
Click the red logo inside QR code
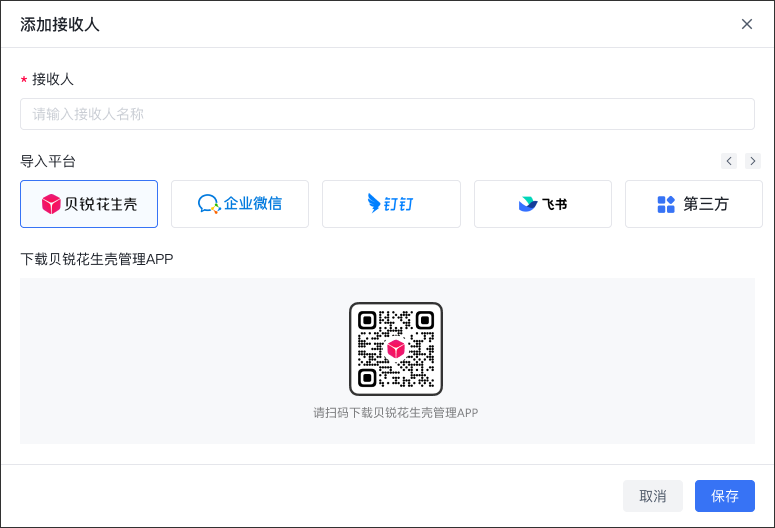[x=396, y=349]
